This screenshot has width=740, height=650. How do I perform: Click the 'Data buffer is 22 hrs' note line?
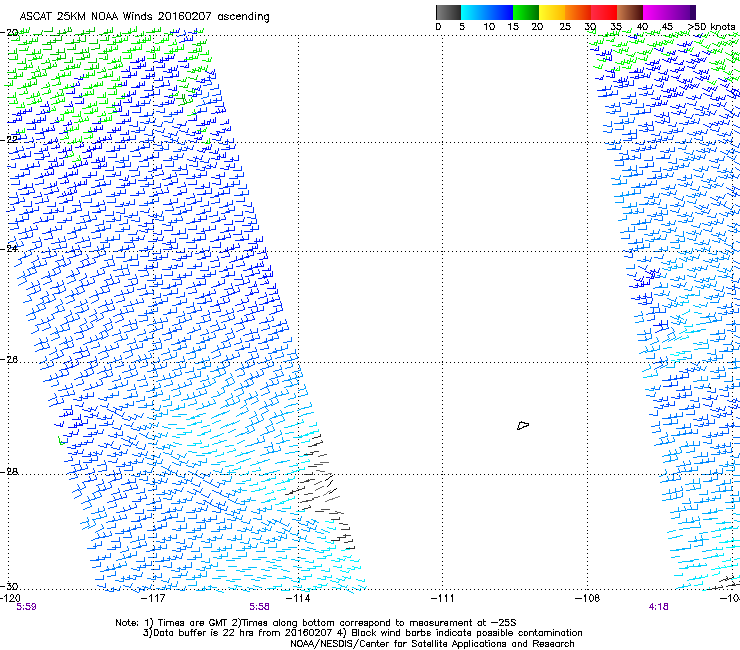(x=362, y=633)
